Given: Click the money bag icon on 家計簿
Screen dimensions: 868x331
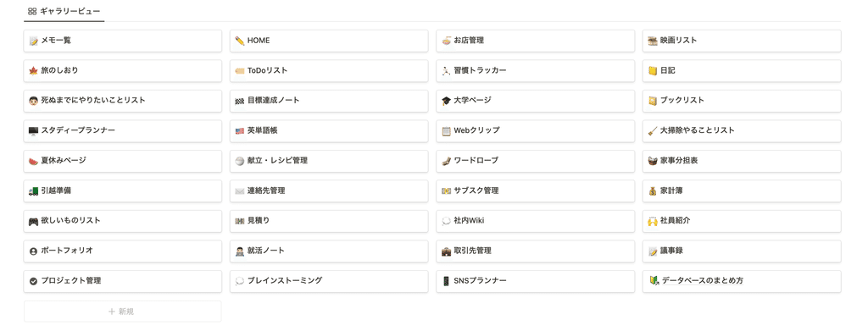Looking at the screenshot, I should pos(653,191).
